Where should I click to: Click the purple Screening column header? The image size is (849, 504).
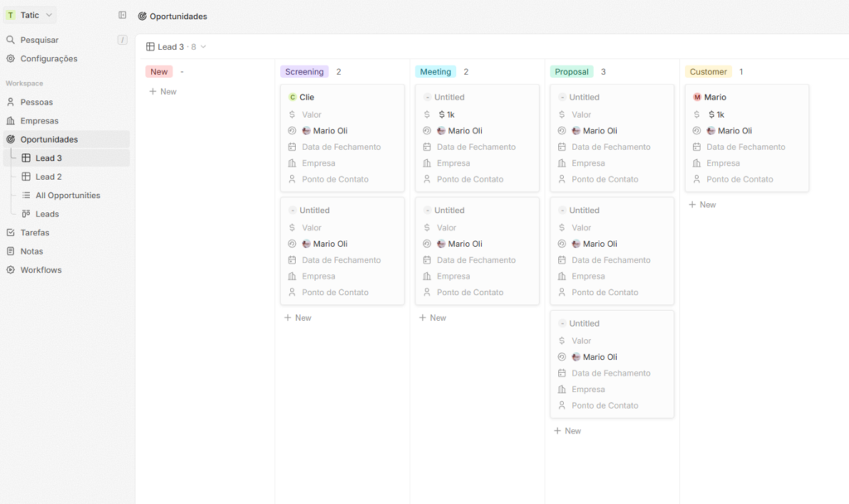point(304,72)
